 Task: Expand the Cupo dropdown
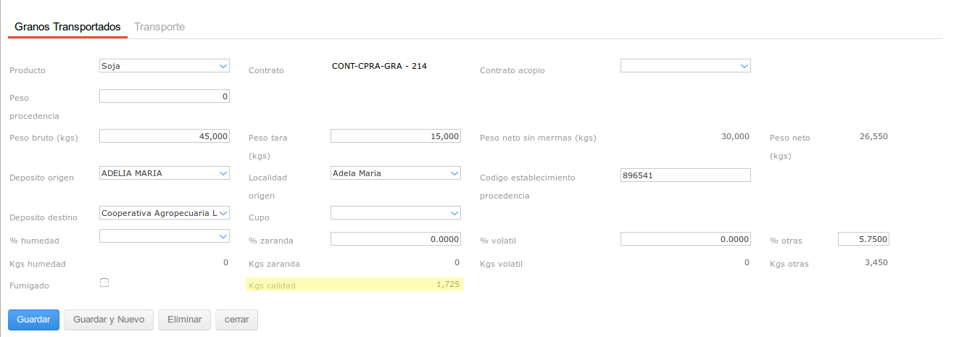[x=395, y=213]
